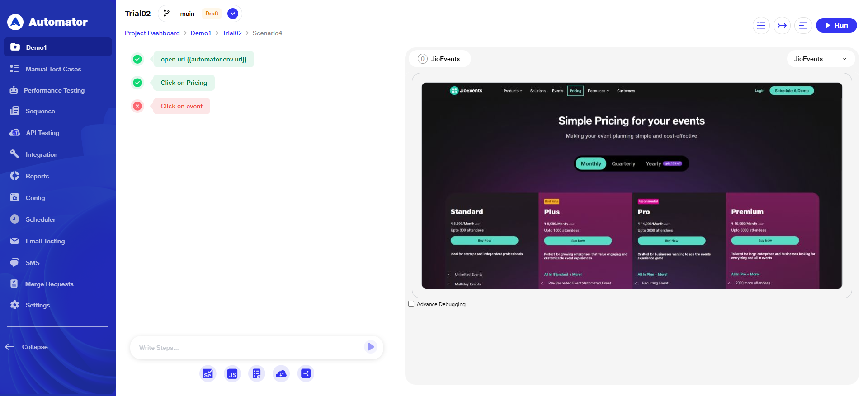868x396 pixels.
Task: Go to API Testing in sidebar
Action: (x=42, y=133)
